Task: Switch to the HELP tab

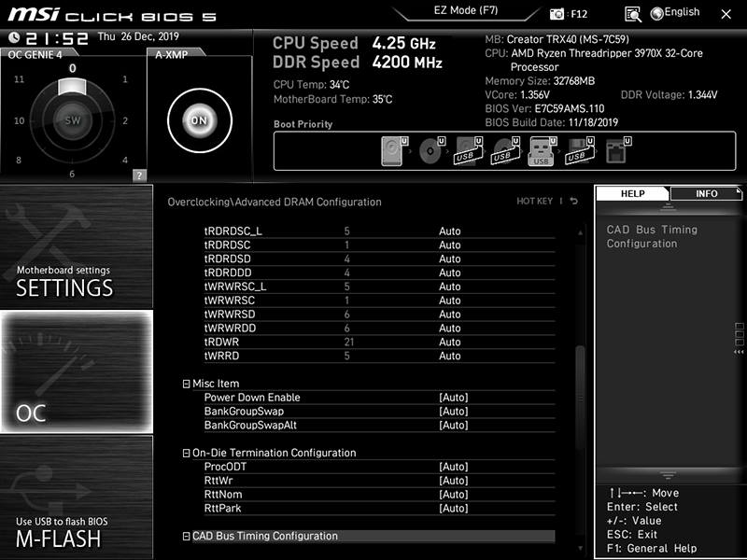Action: point(633,193)
